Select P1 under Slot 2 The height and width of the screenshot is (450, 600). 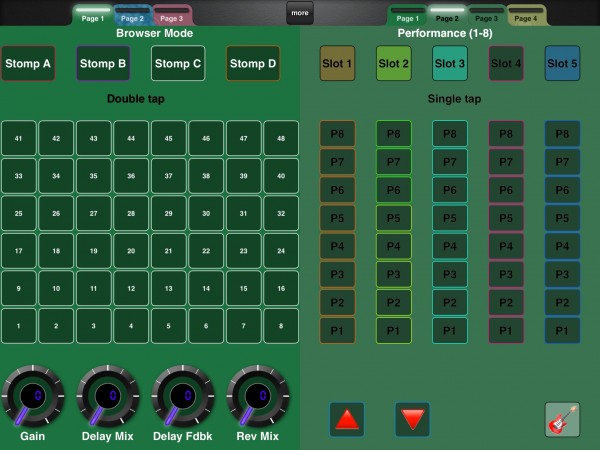click(x=393, y=331)
